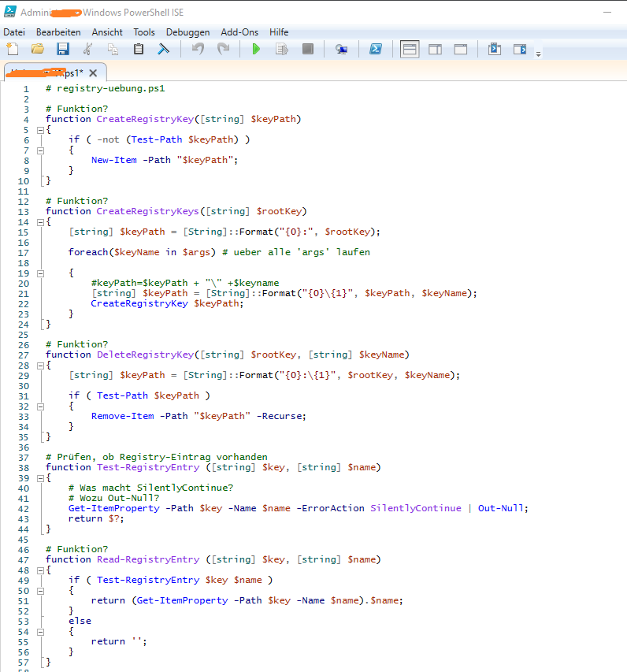The image size is (627, 672).
Task: Show command add-on pane icon
Action: 520,50
